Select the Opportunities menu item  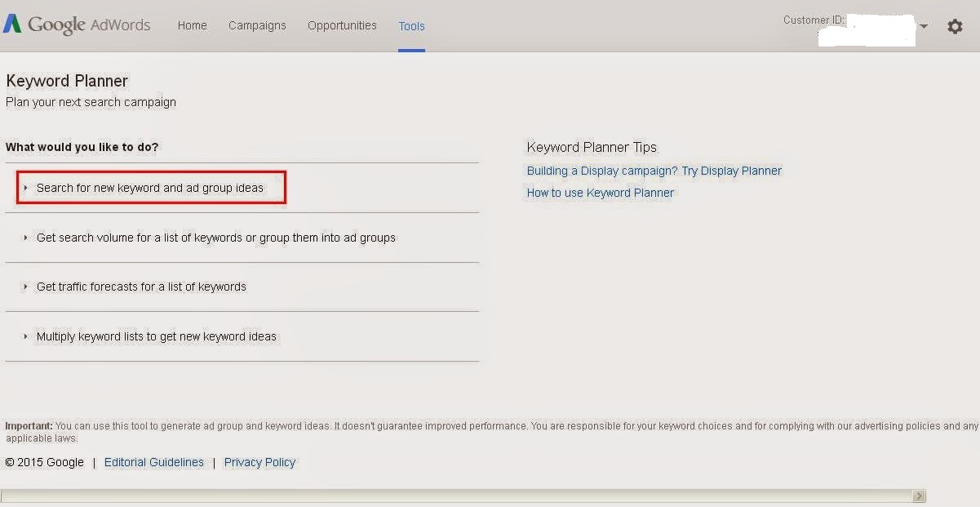(342, 25)
